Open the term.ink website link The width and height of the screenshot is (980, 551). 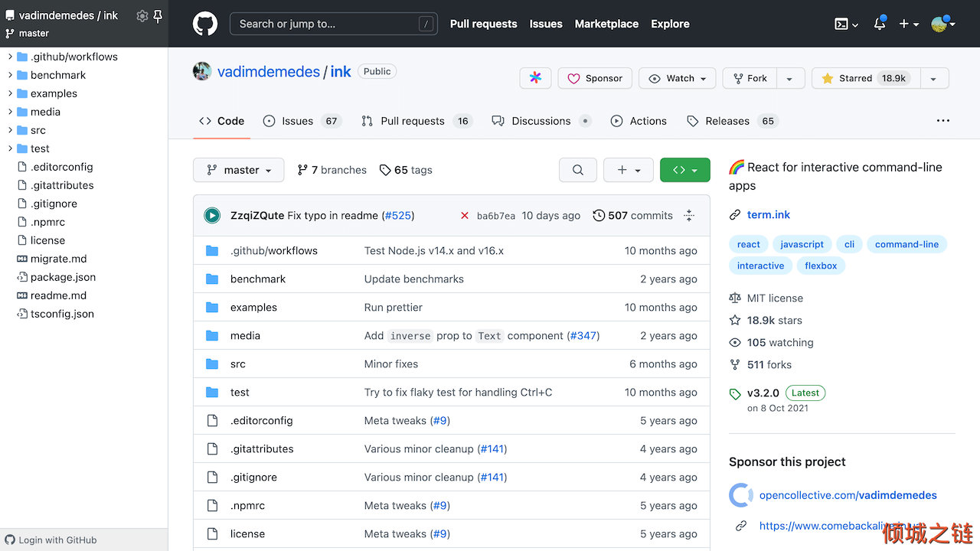tap(769, 214)
